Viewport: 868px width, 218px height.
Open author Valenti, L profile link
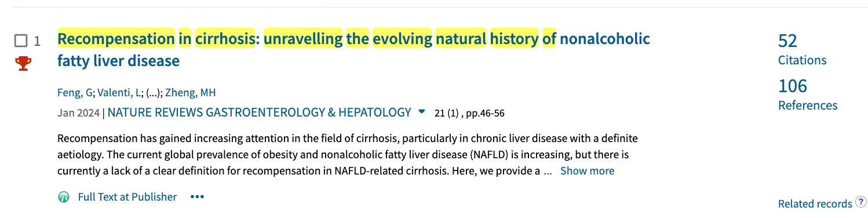(119, 93)
